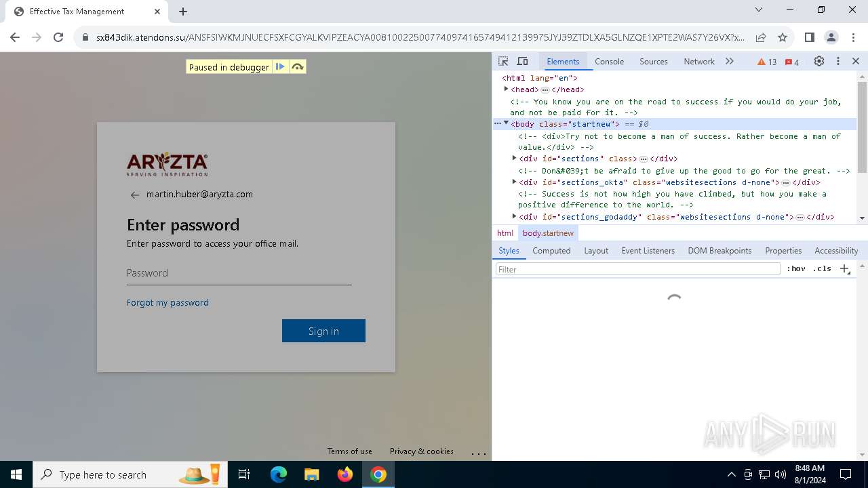Launch Firefox from taskbar
Screen dimensions: 868x488
click(x=344, y=474)
